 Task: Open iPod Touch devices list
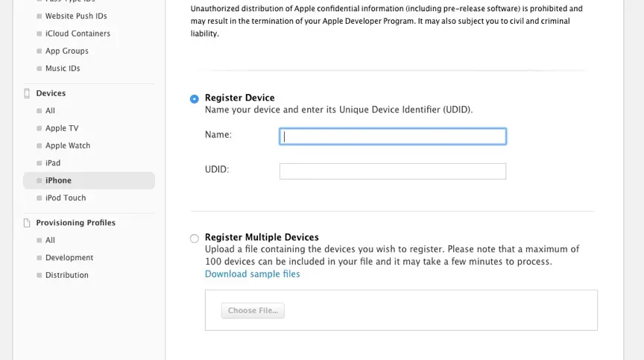66,198
